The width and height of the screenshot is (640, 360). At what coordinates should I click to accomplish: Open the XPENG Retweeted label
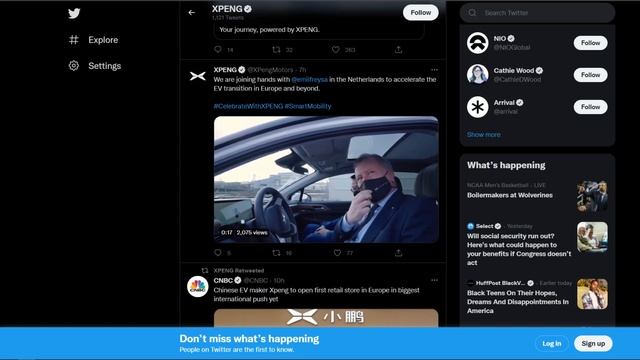tap(239, 271)
